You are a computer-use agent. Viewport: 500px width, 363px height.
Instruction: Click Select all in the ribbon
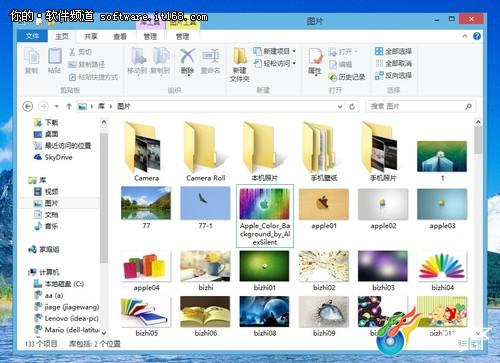pos(393,51)
